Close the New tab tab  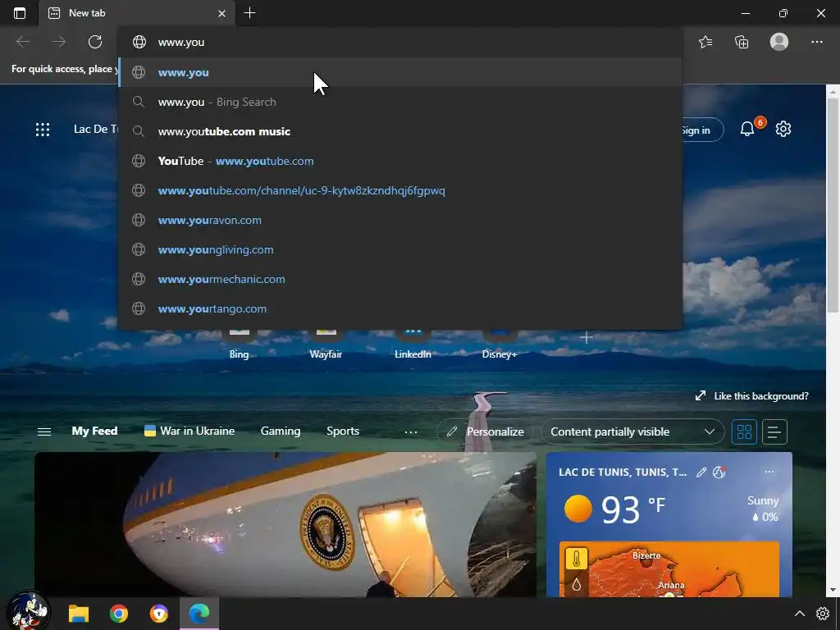[x=221, y=13]
